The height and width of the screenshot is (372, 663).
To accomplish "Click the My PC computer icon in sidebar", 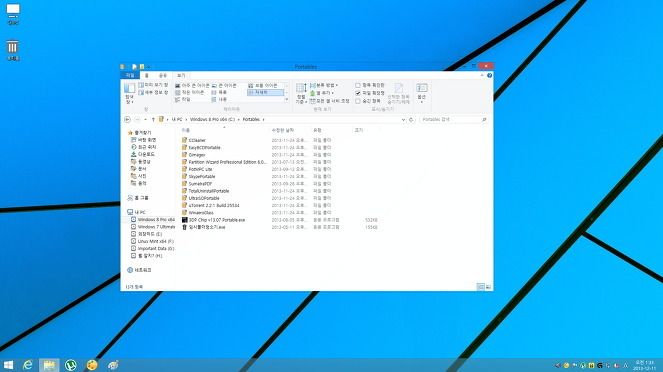I will click(x=130, y=212).
